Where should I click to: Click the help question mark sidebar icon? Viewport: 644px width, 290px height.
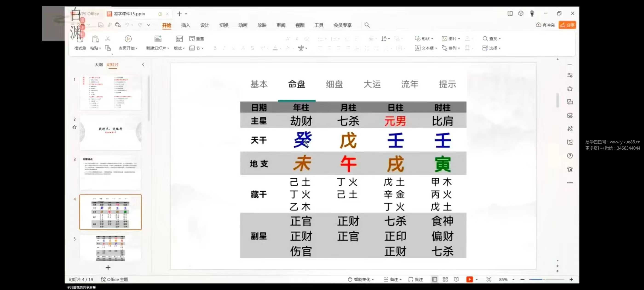coord(570,156)
